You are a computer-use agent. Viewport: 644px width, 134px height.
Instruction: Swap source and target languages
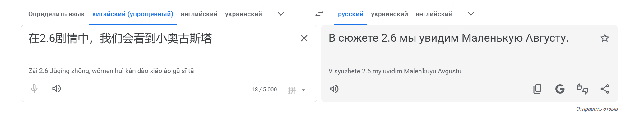pyautogui.click(x=319, y=14)
